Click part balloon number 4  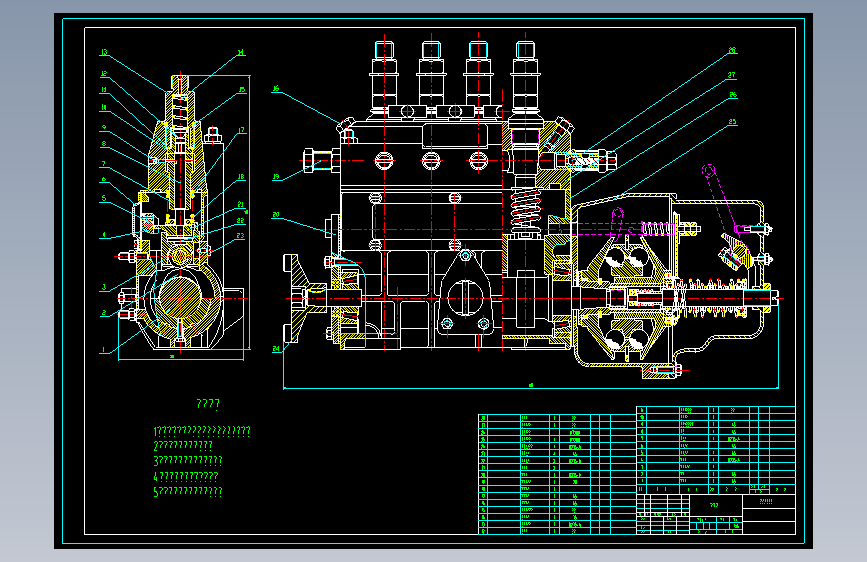coord(103,235)
